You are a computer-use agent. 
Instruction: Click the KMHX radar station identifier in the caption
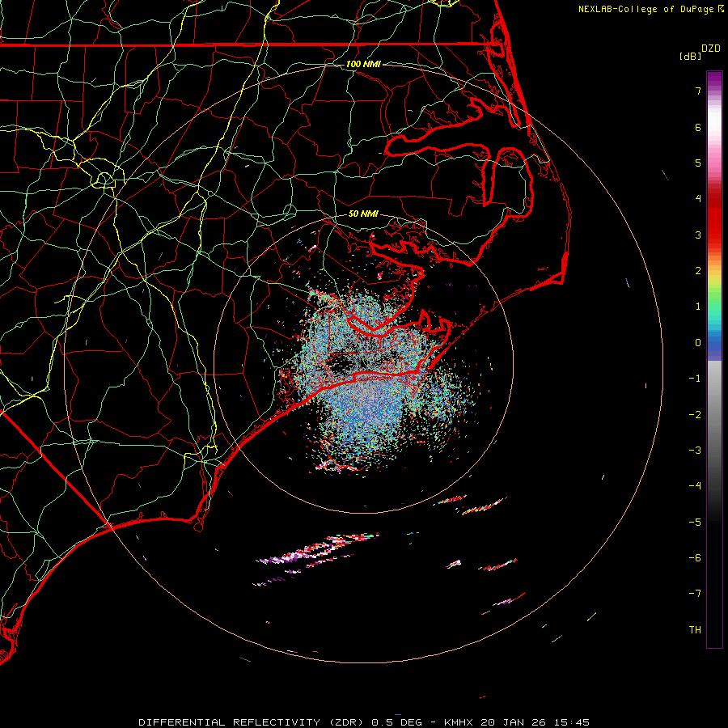(459, 722)
